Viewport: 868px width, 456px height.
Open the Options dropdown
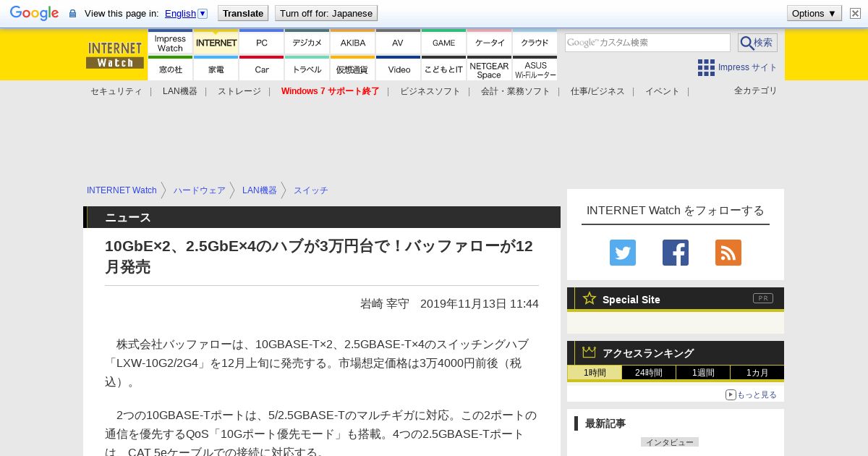click(814, 13)
